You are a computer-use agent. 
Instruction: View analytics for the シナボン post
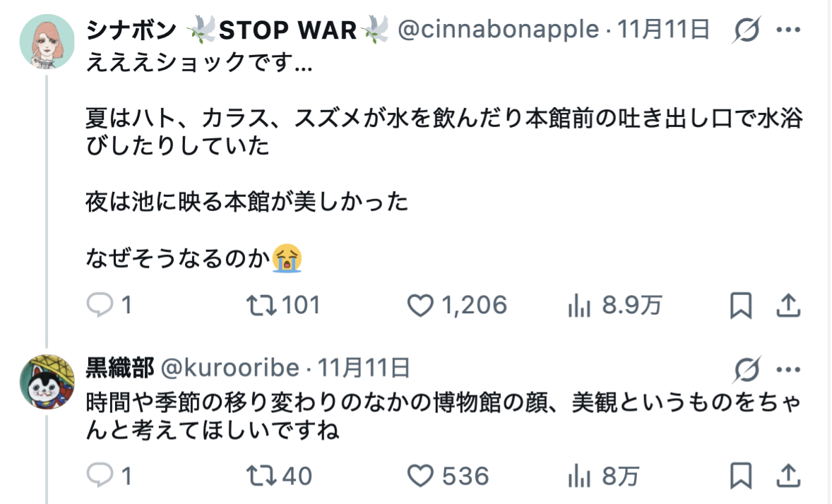[x=579, y=305]
